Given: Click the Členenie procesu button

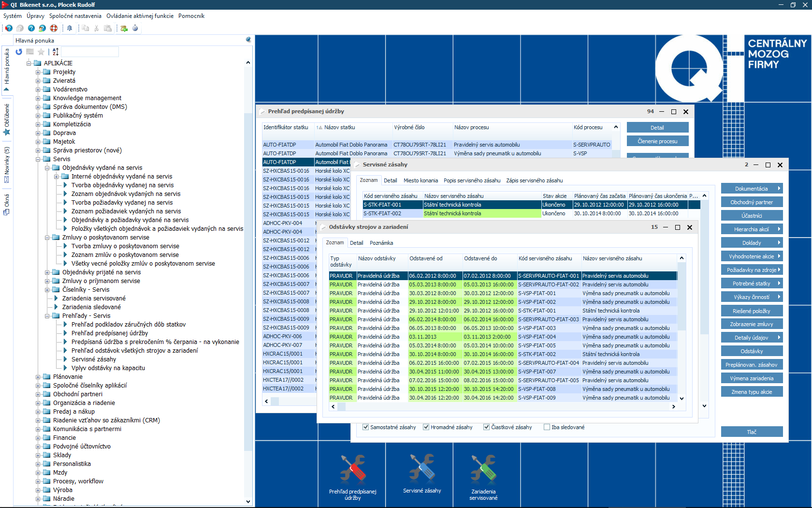Looking at the screenshot, I should (657, 141).
